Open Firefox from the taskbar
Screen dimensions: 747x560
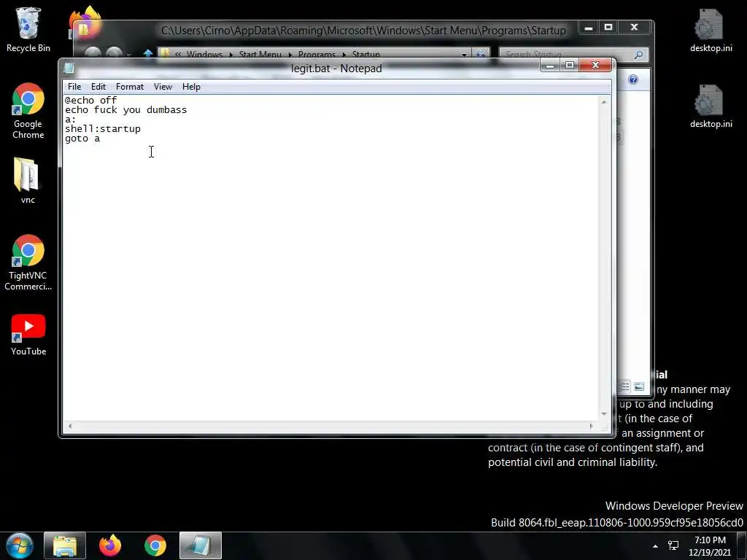(x=110, y=545)
